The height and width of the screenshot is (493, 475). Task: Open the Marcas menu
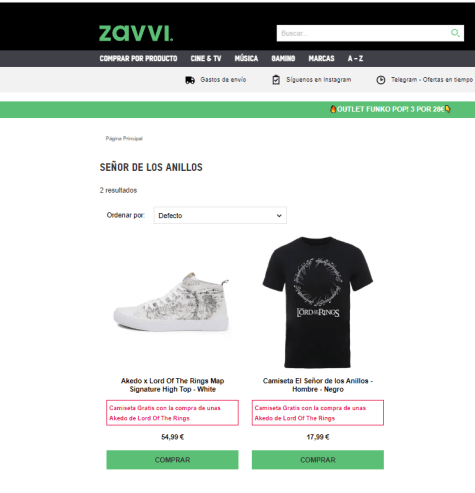[321, 59]
